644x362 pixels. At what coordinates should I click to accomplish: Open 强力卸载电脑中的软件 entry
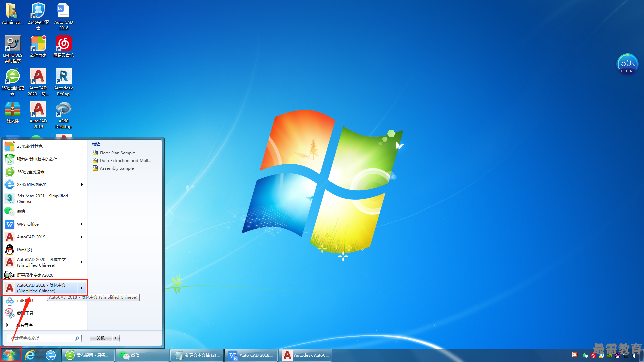(45, 159)
